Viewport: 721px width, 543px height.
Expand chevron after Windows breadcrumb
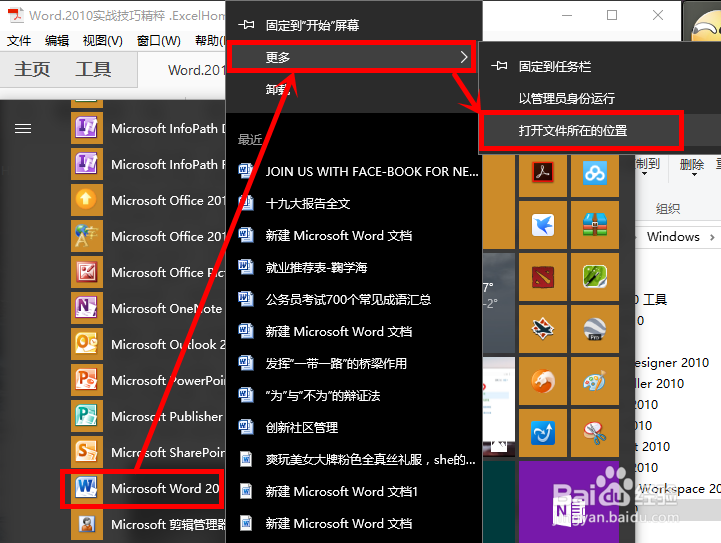[712, 237]
